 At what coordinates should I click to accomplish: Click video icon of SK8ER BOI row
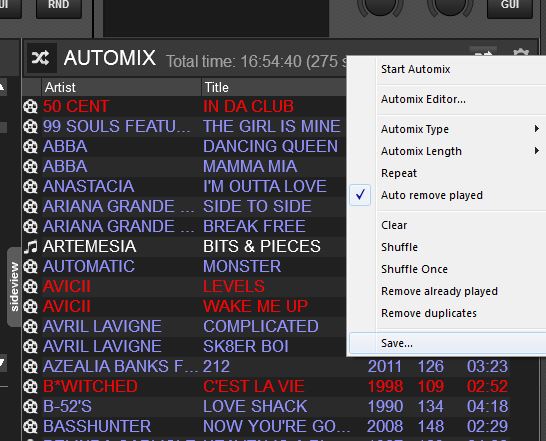31,346
